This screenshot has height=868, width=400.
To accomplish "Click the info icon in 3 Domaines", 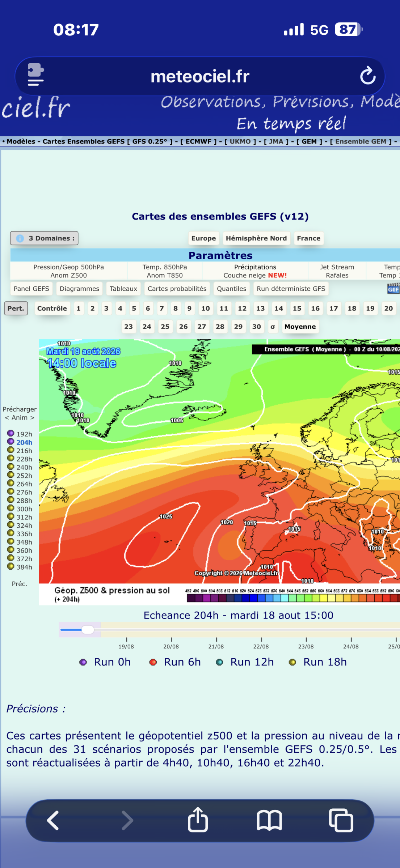I will tap(20, 238).
